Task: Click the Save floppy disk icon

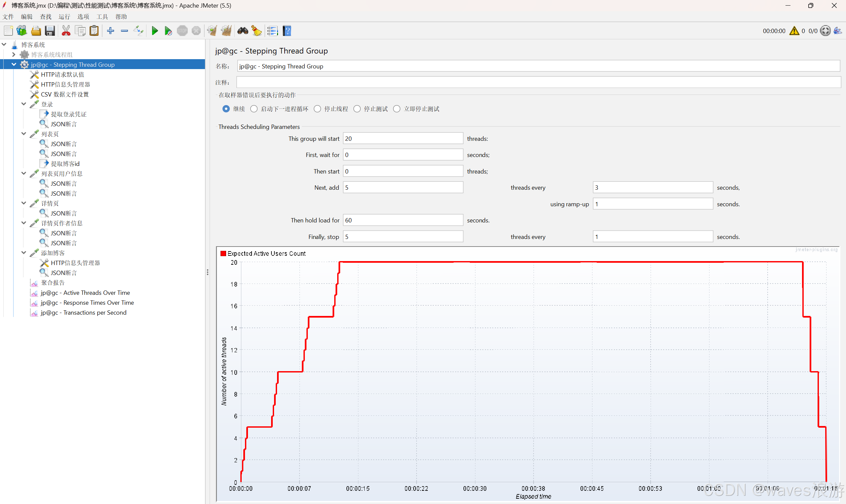Action: point(50,31)
